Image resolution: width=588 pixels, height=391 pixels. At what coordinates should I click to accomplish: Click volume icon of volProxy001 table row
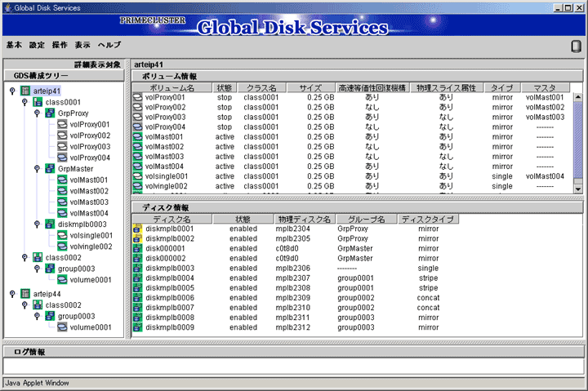point(138,97)
